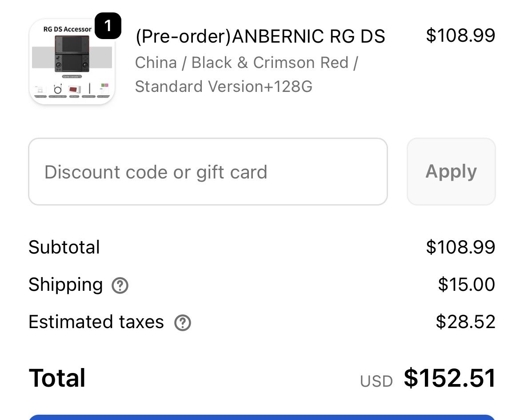The width and height of the screenshot is (524, 420).
Task: Click the Shipping help question-mark icon
Action: click(120, 285)
